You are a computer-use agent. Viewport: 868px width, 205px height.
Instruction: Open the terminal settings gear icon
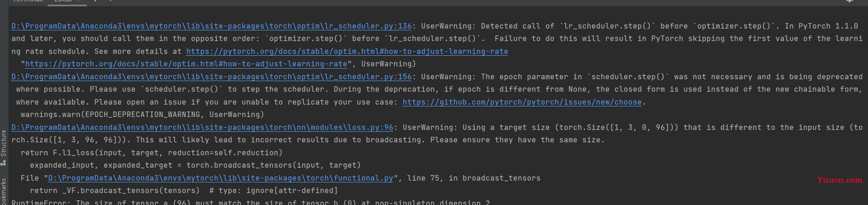pyautogui.click(x=850, y=1)
